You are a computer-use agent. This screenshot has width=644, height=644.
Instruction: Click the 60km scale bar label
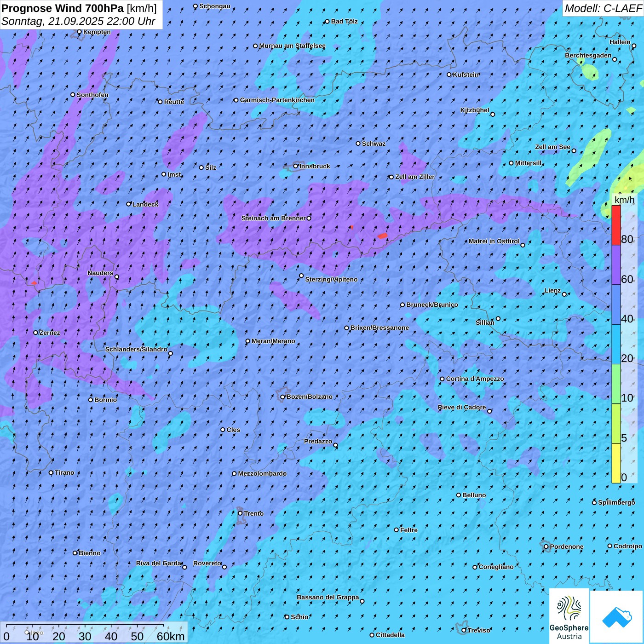(171, 636)
